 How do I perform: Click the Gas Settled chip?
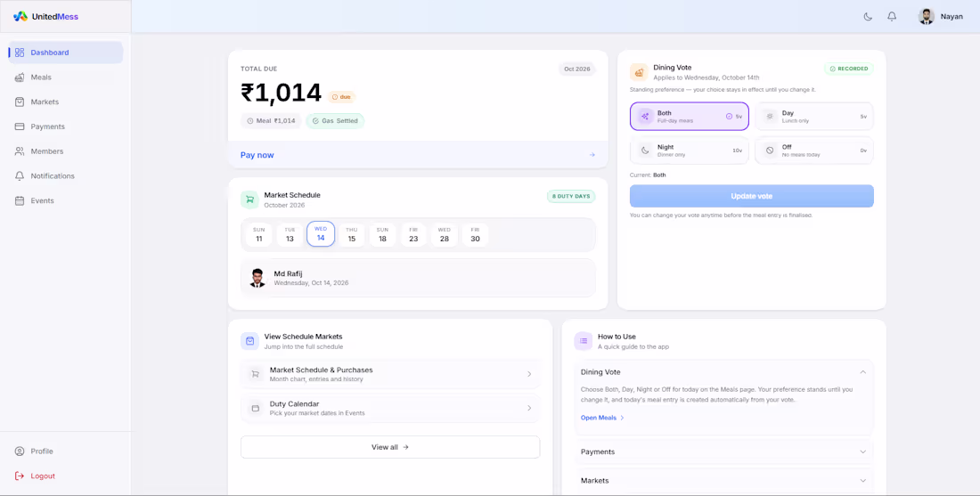[x=335, y=120]
